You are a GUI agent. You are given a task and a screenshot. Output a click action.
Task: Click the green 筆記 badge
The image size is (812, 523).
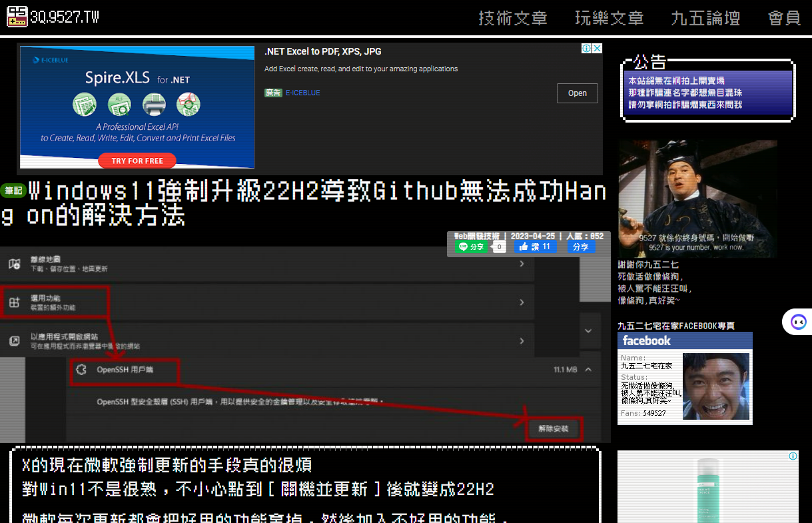pyautogui.click(x=13, y=191)
